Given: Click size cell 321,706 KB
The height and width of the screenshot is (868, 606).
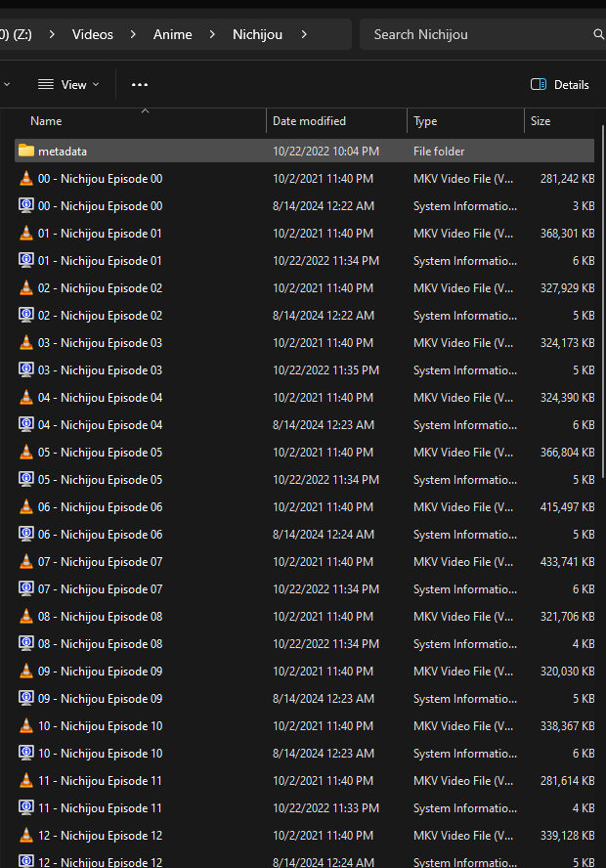Looking at the screenshot, I should [567, 617].
